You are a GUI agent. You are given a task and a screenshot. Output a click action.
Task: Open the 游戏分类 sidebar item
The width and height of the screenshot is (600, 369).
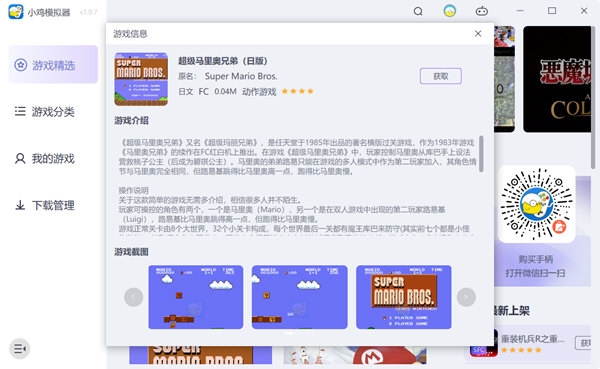[53, 112]
